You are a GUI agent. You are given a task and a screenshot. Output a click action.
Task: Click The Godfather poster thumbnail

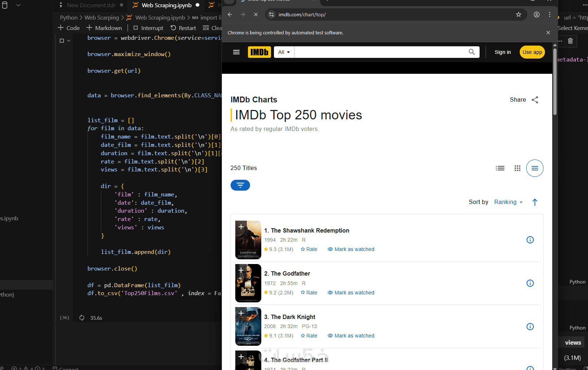coord(248,283)
